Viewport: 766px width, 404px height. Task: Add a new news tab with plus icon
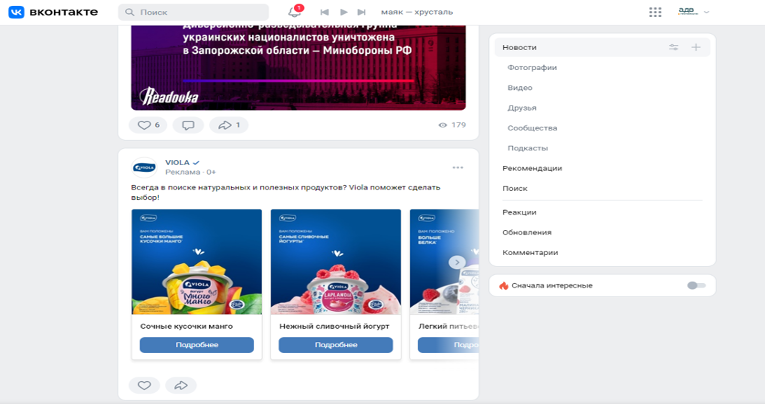pyautogui.click(x=696, y=47)
